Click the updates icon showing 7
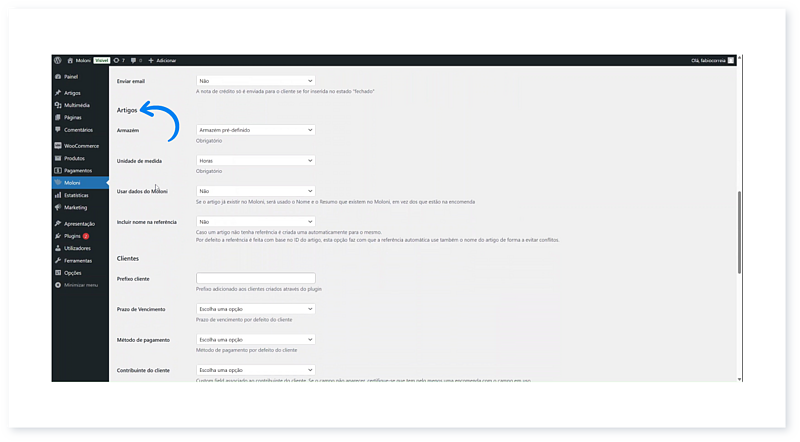Image resolution: width=800 pixels, height=442 pixels. pyautogui.click(x=118, y=60)
